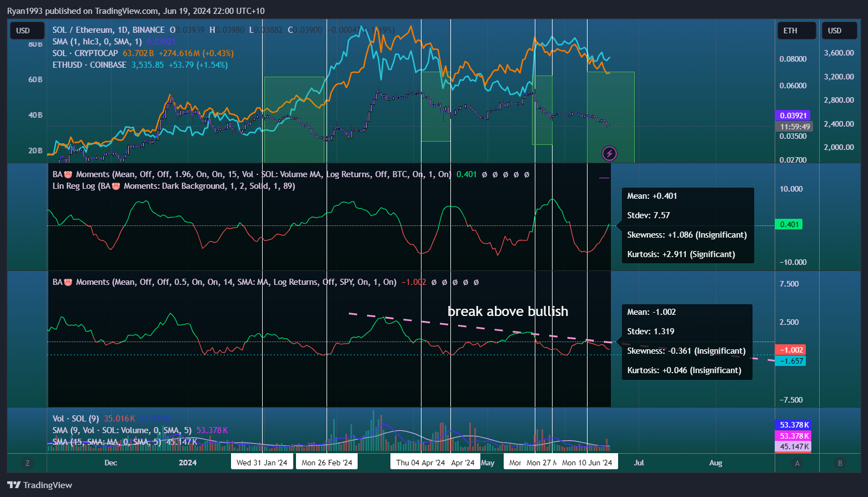
Task: Select the SMA (15, SMA: MA) legend
Action: click(x=107, y=442)
